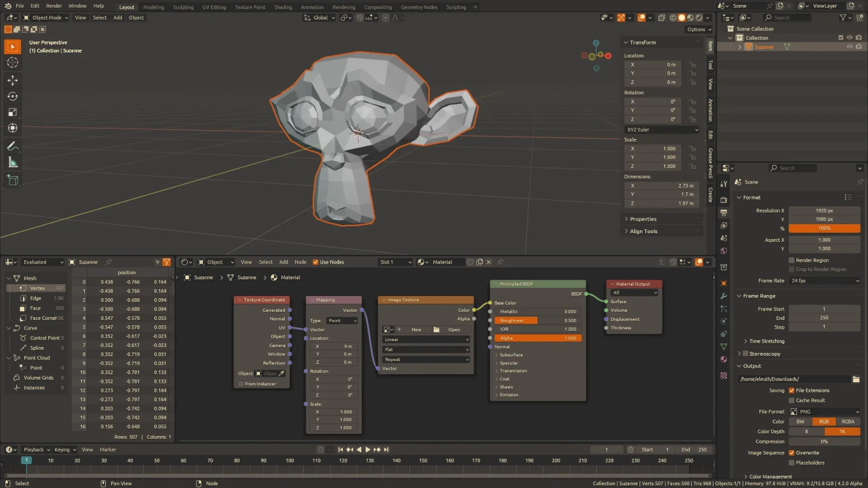Open Global transform orientation dropdown
Viewport: 868px width, 488px height.
pos(320,18)
